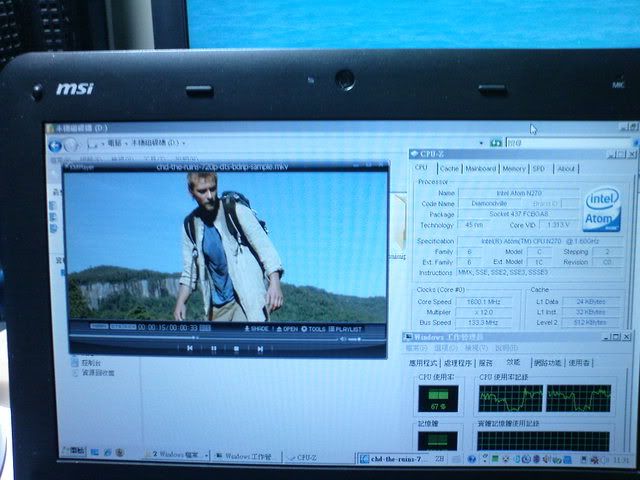Open the TOOLS menu in KMPlayer
The image size is (640, 480).
point(313,329)
